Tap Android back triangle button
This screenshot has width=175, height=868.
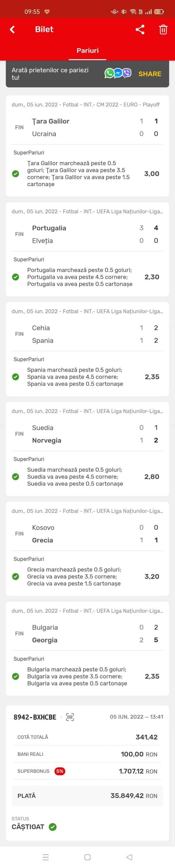tap(129, 857)
